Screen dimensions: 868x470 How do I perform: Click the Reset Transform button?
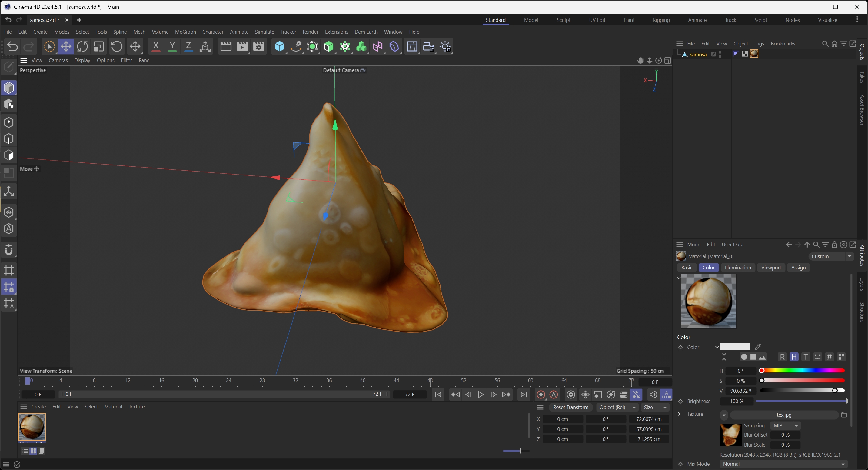(x=570, y=407)
